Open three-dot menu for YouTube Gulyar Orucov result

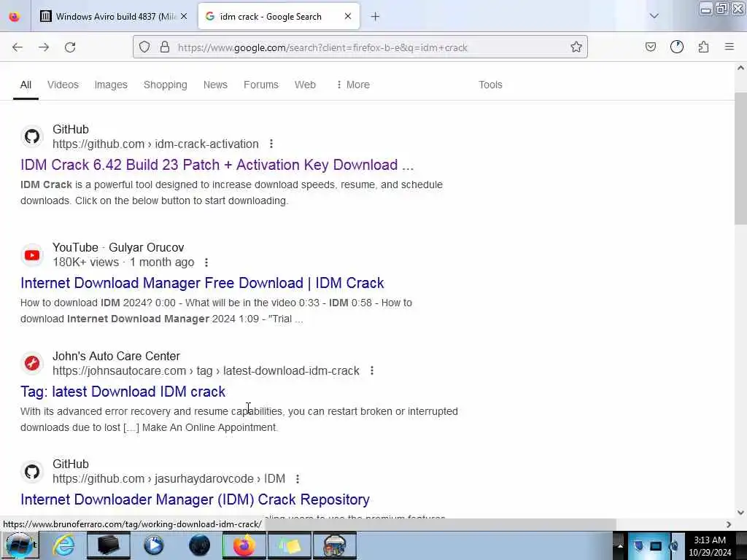(206, 262)
